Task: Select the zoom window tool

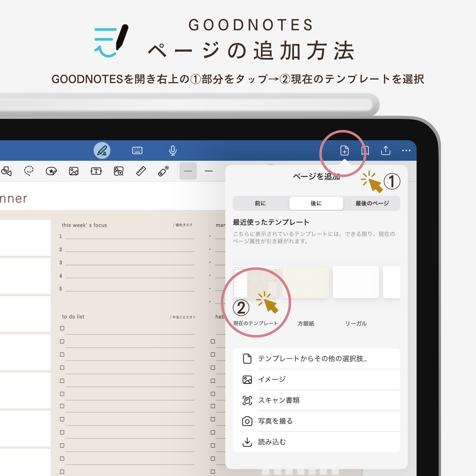Action: (x=118, y=171)
